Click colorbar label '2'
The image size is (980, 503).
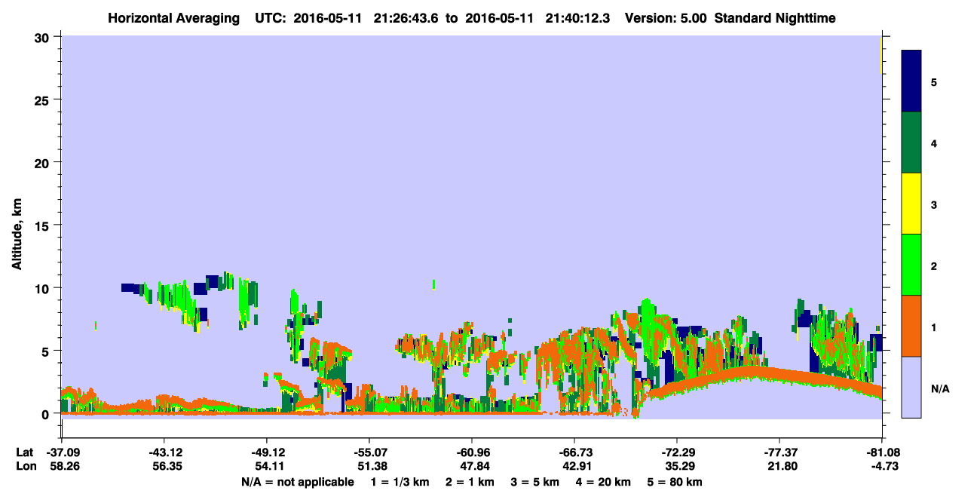click(933, 265)
